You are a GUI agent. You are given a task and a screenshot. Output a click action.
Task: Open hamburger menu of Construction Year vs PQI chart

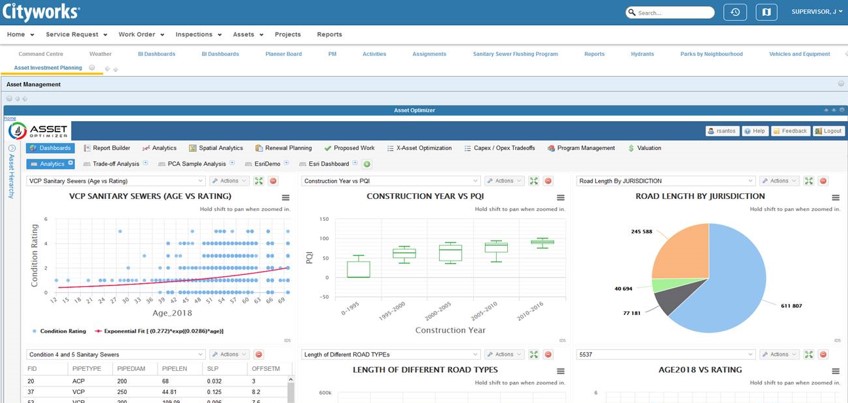click(560, 198)
